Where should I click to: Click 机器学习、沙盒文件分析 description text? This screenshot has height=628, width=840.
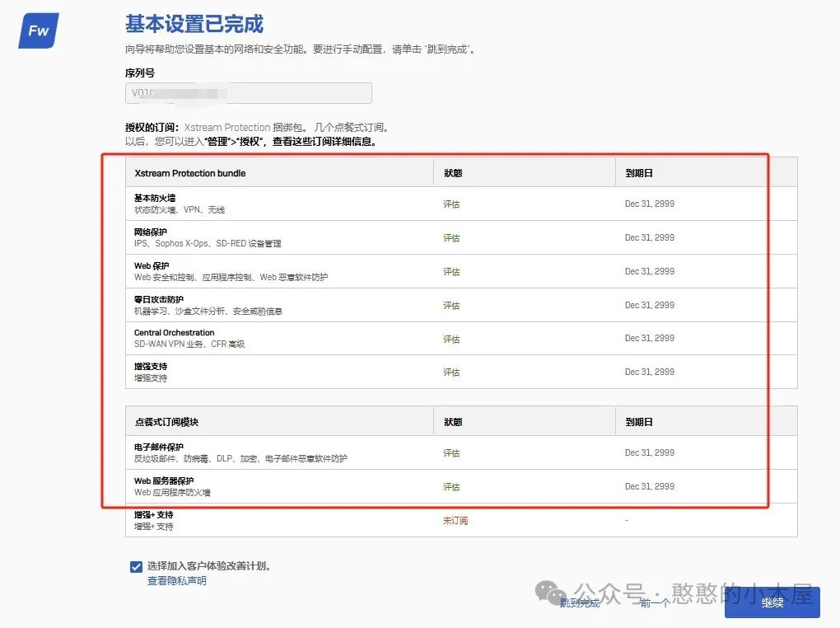pos(208,311)
